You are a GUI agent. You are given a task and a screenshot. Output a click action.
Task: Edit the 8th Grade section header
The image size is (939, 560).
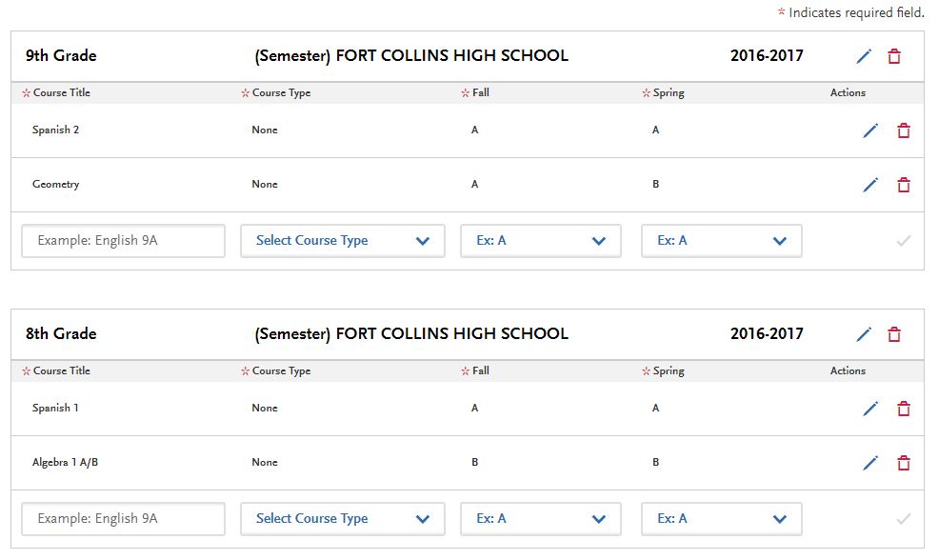point(864,334)
